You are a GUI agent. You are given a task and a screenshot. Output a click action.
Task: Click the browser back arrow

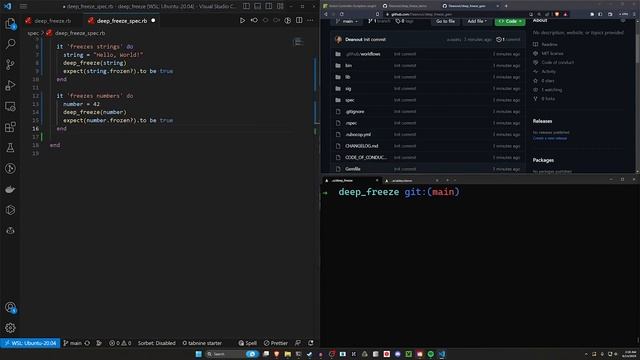point(326,14)
